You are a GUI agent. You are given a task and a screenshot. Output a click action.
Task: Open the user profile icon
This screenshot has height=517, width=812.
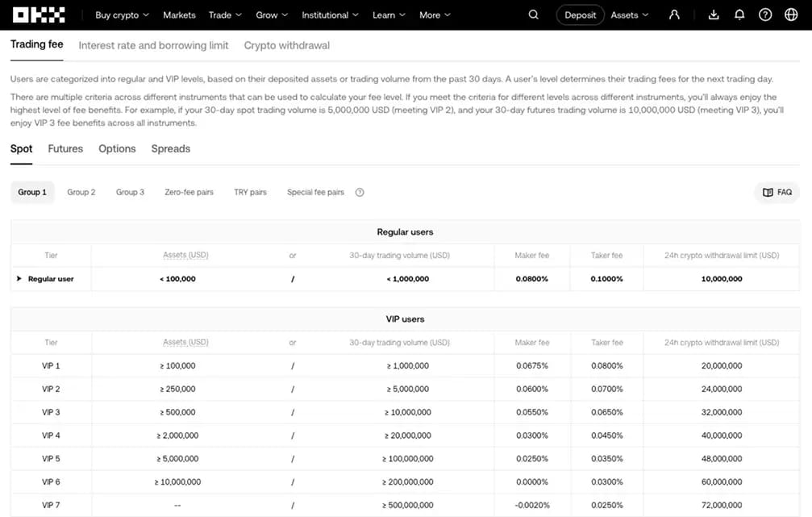click(674, 15)
